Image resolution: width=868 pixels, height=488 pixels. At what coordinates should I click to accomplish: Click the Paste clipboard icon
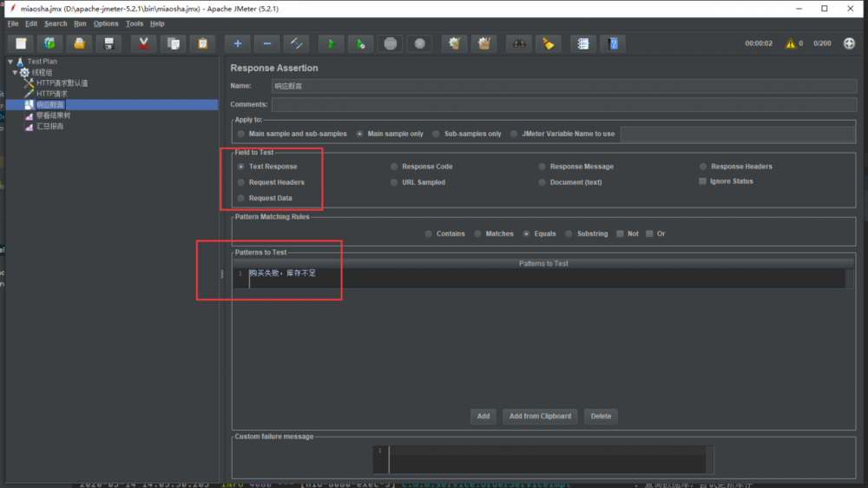click(x=202, y=43)
